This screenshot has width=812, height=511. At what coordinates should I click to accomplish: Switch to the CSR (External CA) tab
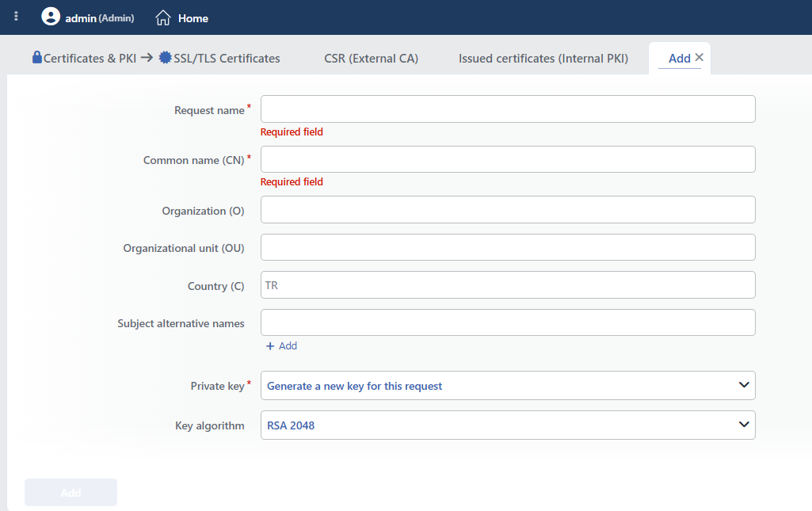[x=372, y=59]
